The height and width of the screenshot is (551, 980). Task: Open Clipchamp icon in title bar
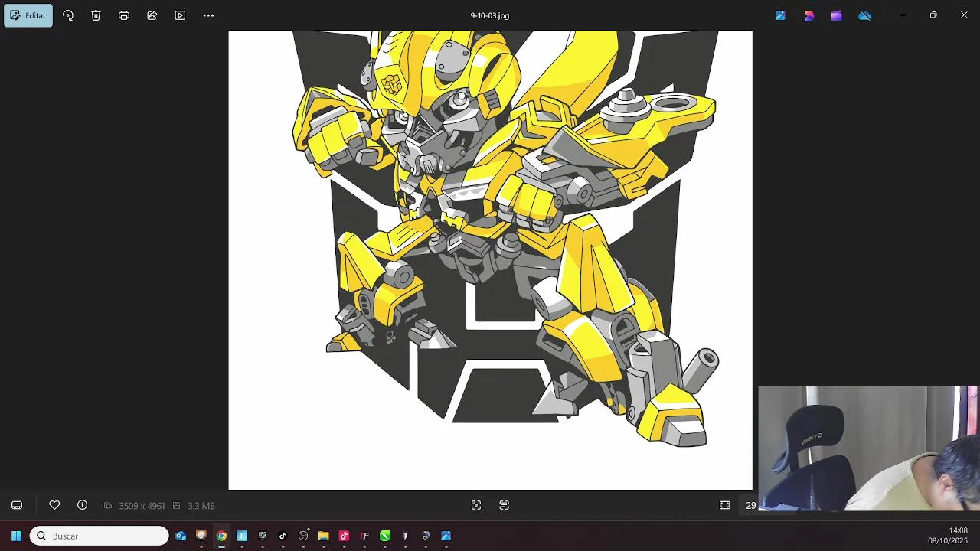click(837, 15)
